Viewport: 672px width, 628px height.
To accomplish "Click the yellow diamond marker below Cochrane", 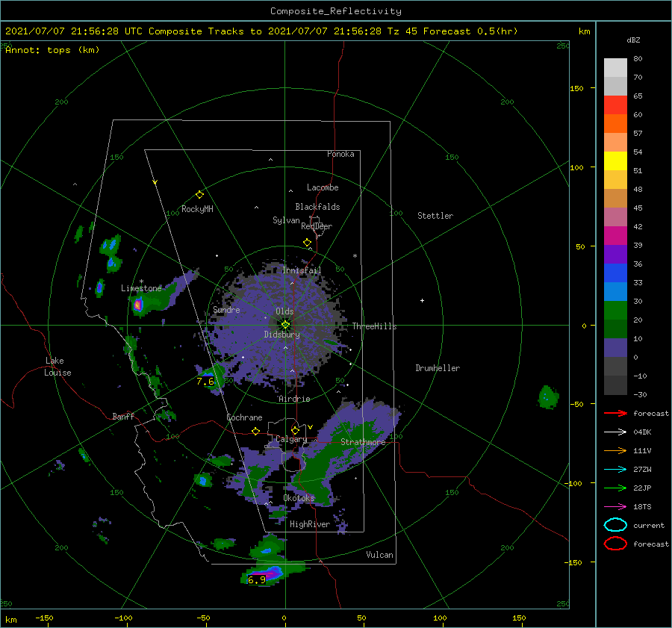I will 256,431.
